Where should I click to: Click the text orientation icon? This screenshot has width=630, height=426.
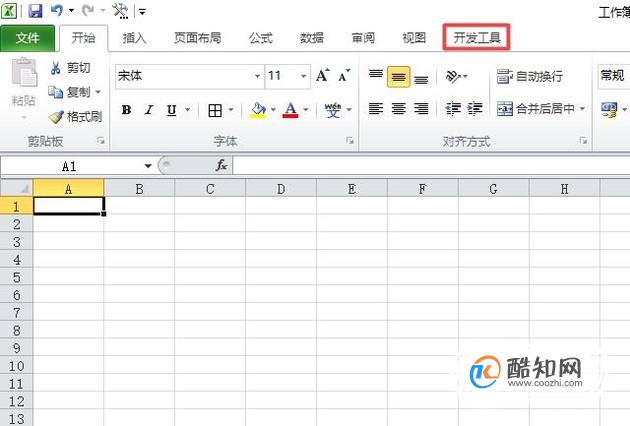(x=453, y=76)
